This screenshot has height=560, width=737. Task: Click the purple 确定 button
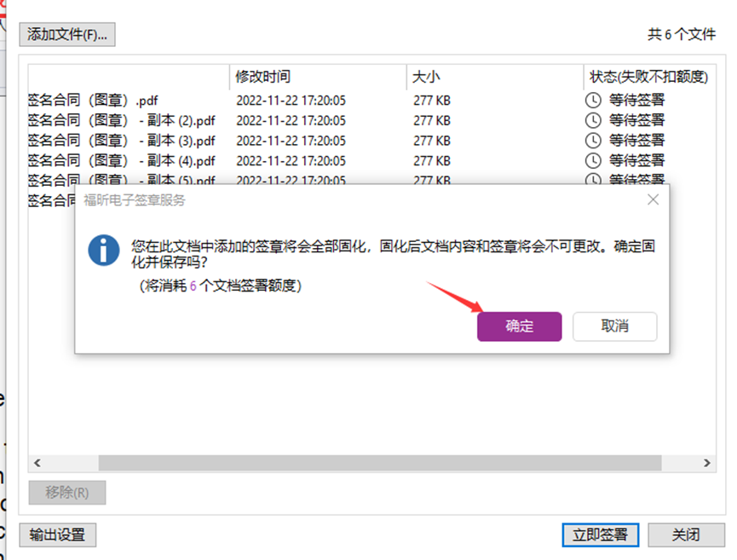point(519,326)
